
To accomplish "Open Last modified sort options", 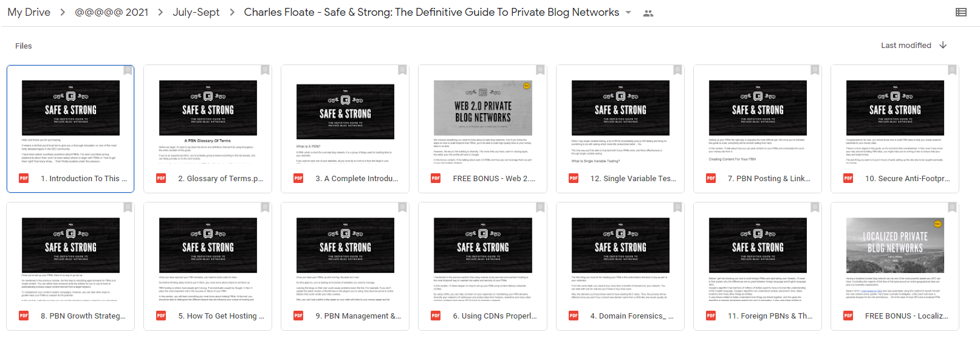I will tap(906, 45).
